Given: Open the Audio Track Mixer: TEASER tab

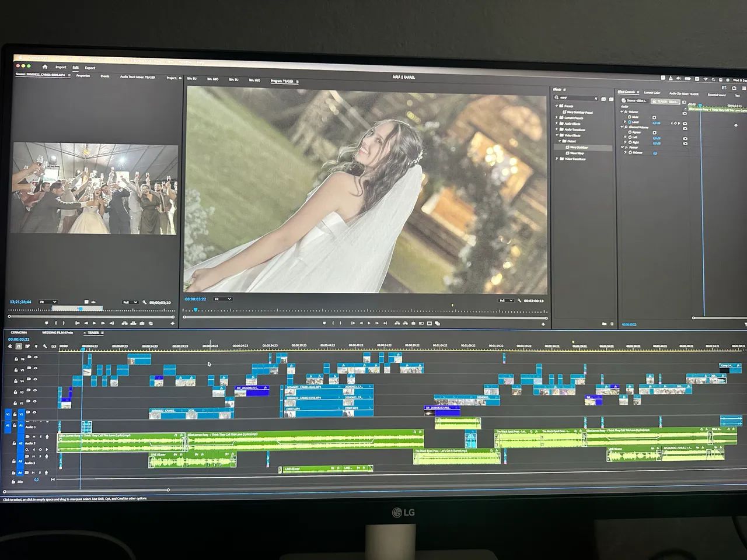Looking at the screenshot, I should [138, 76].
